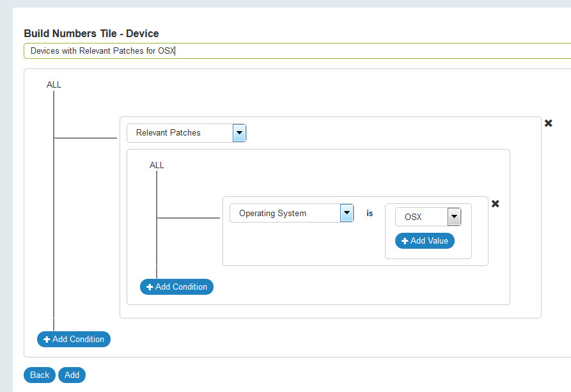
Task: Click the plus icon on Add Value
Action: [x=405, y=241]
